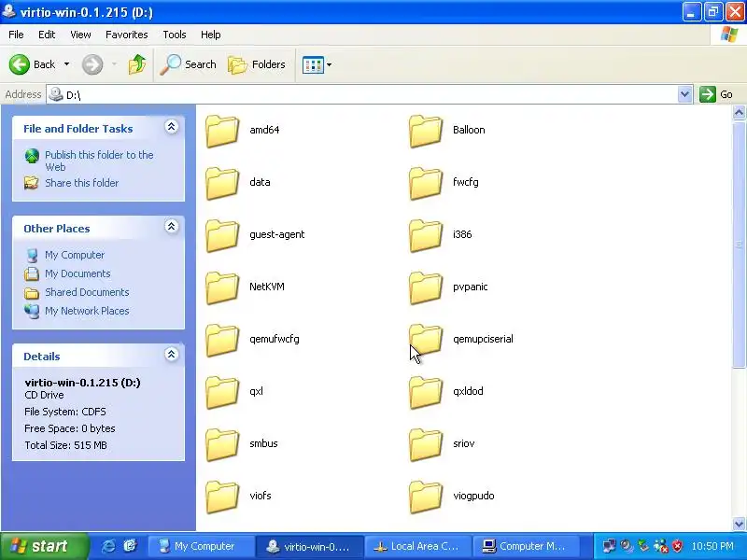Open Search with the magnifier button
The width and height of the screenshot is (747, 560).
pyautogui.click(x=188, y=64)
